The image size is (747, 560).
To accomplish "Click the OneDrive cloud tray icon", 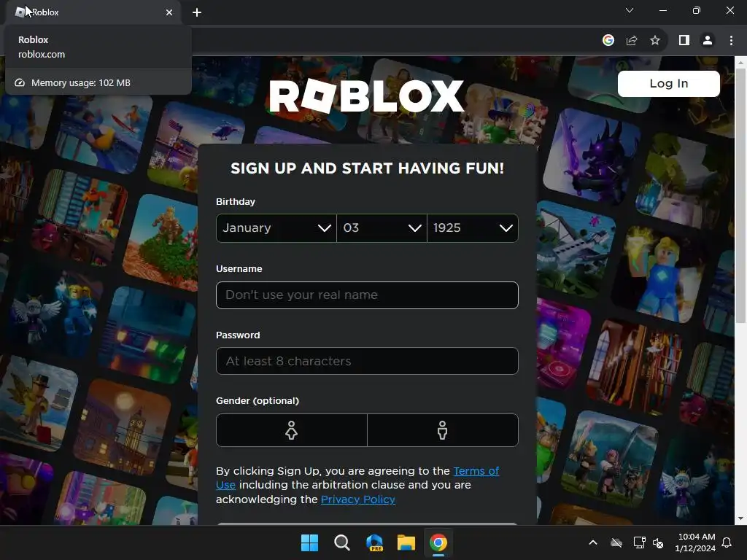I will pos(616,542).
